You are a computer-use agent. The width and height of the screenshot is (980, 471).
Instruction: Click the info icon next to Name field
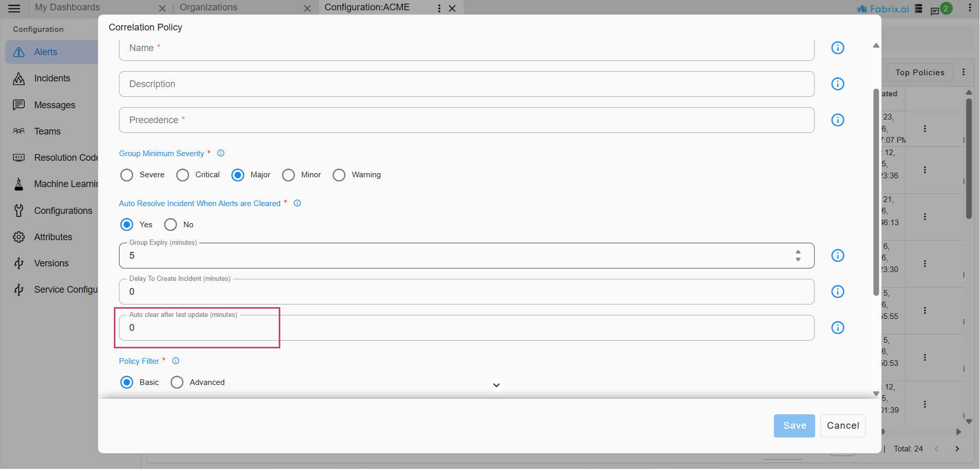coord(838,48)
